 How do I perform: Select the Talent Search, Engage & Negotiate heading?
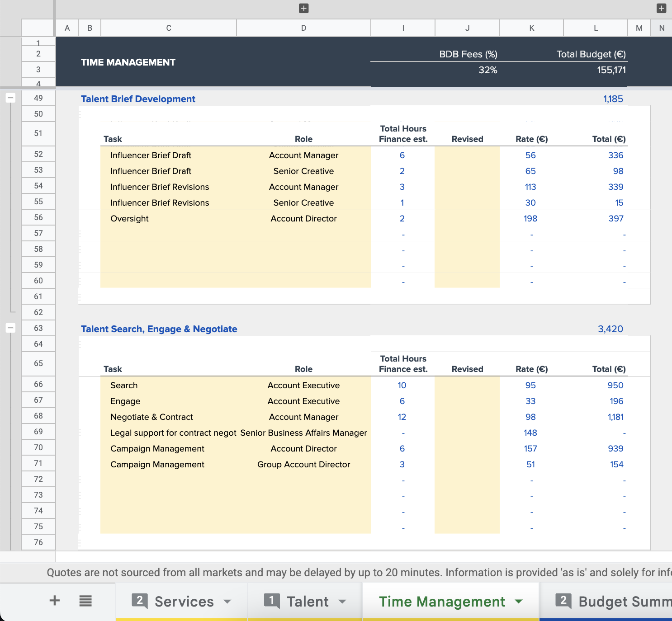pyautogui.click(x=159, y=329)
